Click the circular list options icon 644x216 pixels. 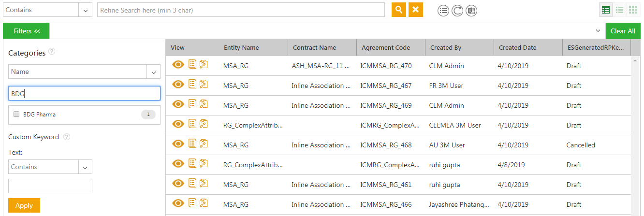click(x=443, y=11)
